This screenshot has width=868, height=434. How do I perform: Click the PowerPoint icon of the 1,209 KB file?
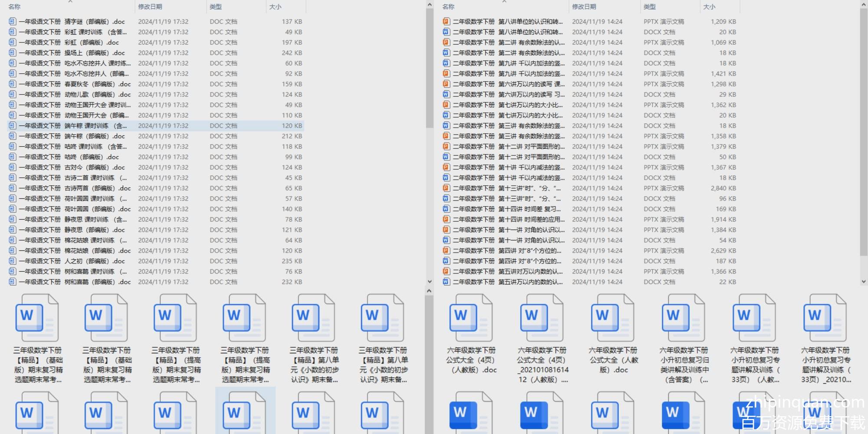[x=446, y=21]
